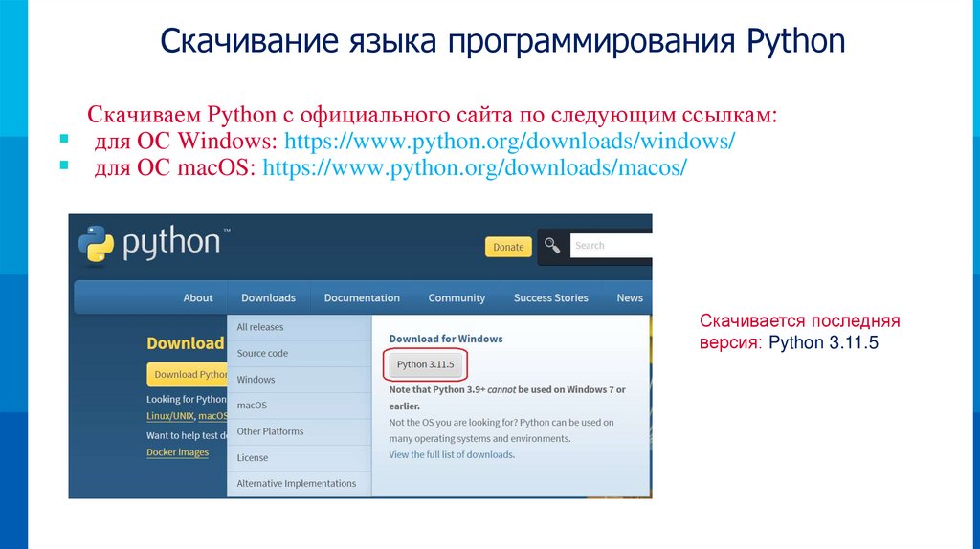Click the text 'Python 3.11.5' in caption
The width and height of the screenshot is (980, 549).
(x=823, y=343)
